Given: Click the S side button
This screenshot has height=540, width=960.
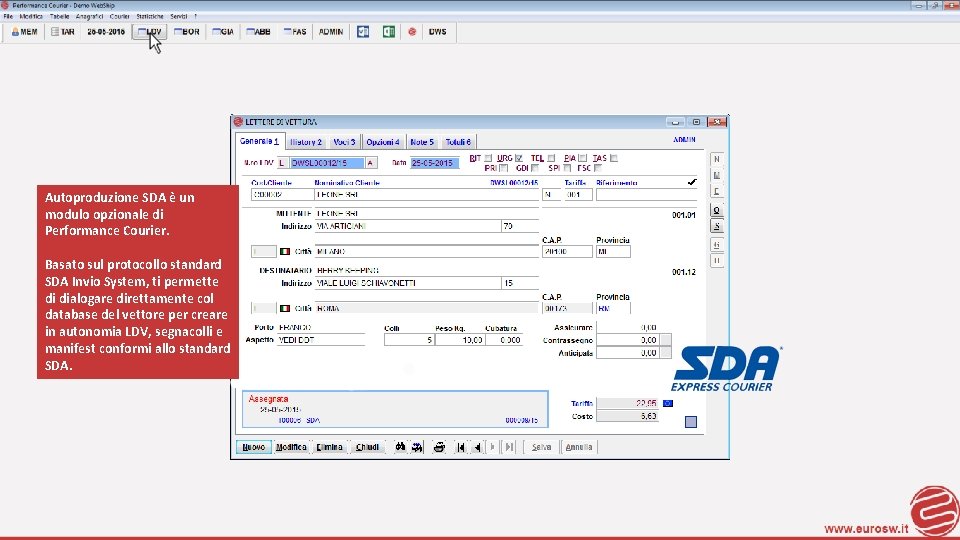Looking at the screenshot, I should pyautogui.click(x=717, y=227).
